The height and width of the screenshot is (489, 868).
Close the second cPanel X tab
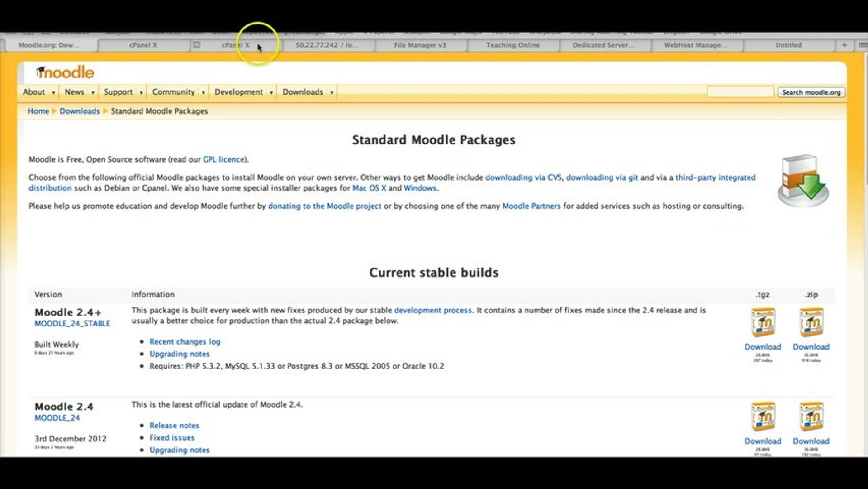[x=197, y=45]
